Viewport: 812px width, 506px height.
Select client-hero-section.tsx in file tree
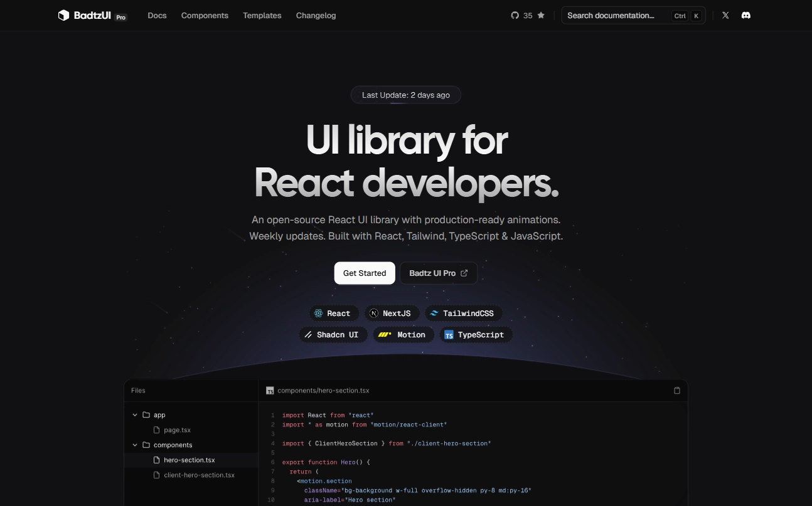click(x=200, y=475)
